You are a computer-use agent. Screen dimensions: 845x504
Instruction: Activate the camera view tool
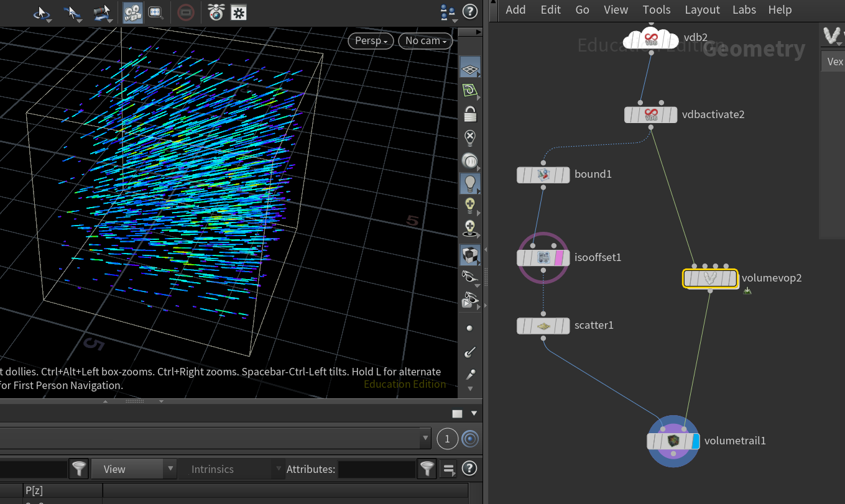(x=132, y=12)
